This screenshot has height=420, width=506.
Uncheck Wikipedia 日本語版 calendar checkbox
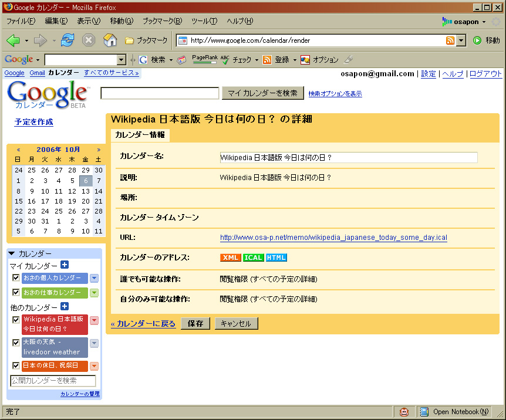tap(16, 320)
